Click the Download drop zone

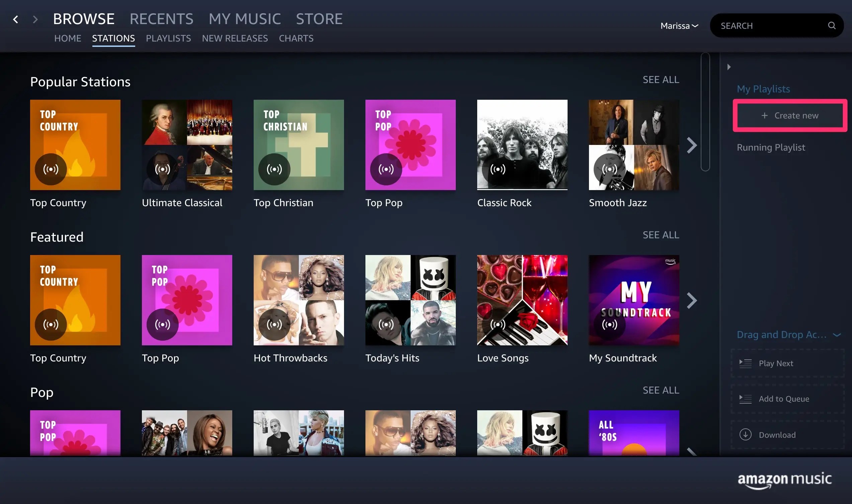787,435
